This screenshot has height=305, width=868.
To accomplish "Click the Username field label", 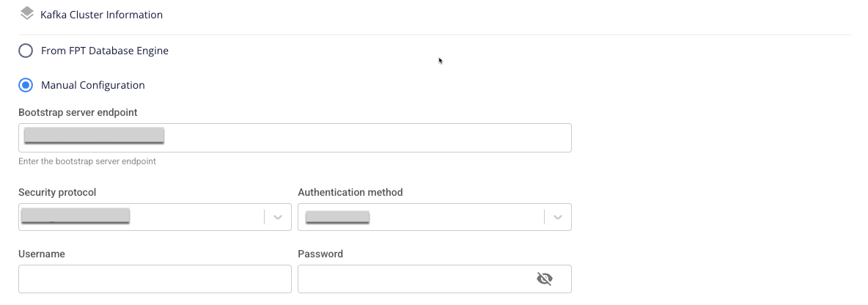I will pos(42,254).
